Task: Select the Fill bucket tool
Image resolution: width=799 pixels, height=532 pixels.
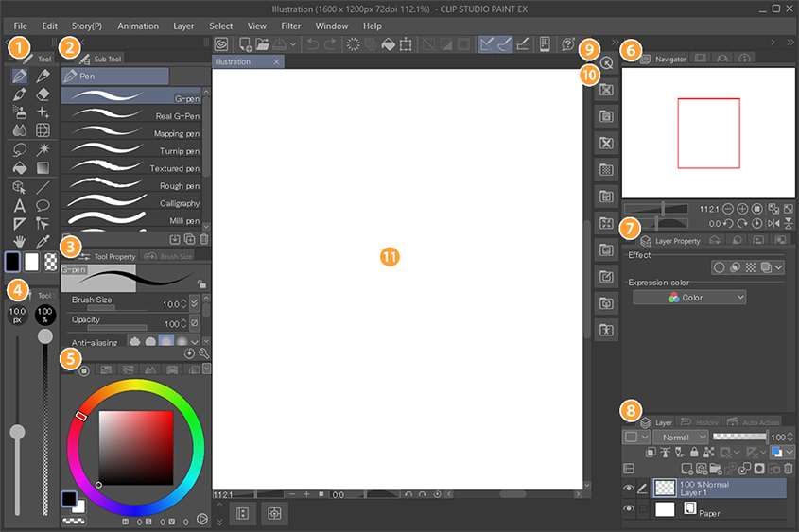Action: click(19, 167)
